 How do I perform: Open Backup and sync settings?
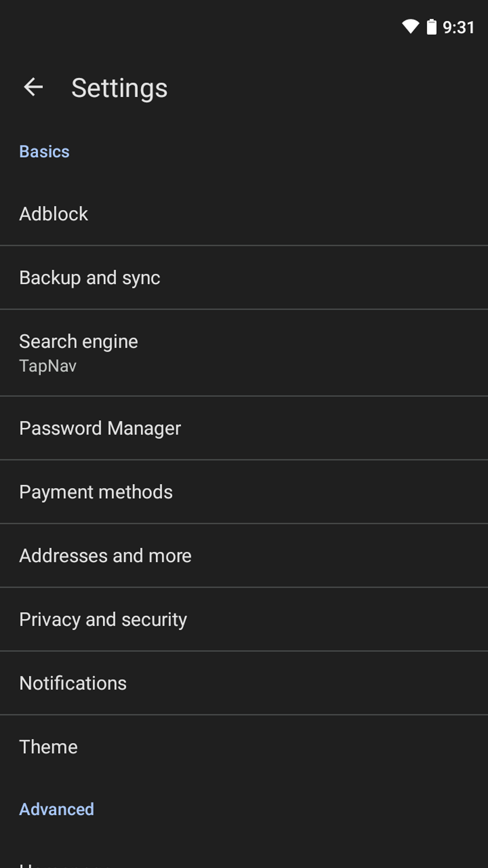pyautogui.click(x=244, y=278)
